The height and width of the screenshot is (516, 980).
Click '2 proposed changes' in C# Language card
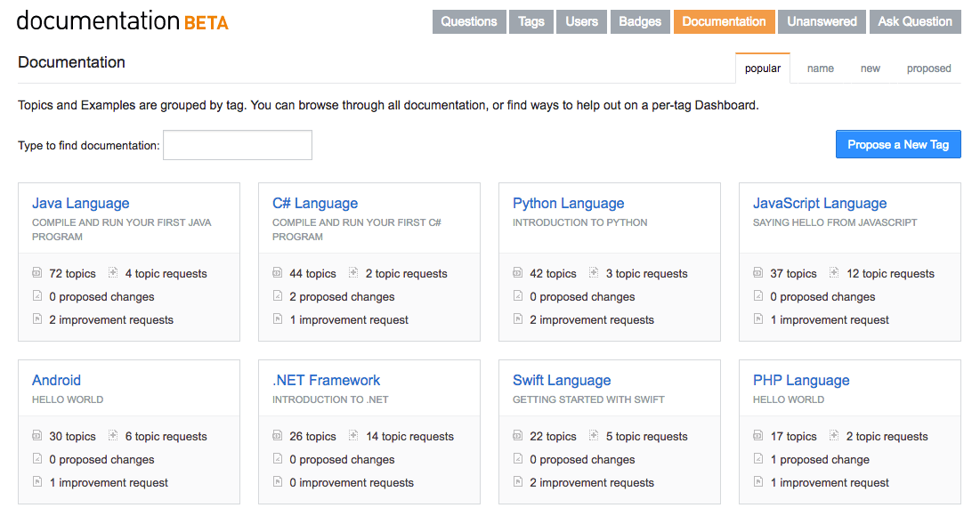click(x=342, y=297)
